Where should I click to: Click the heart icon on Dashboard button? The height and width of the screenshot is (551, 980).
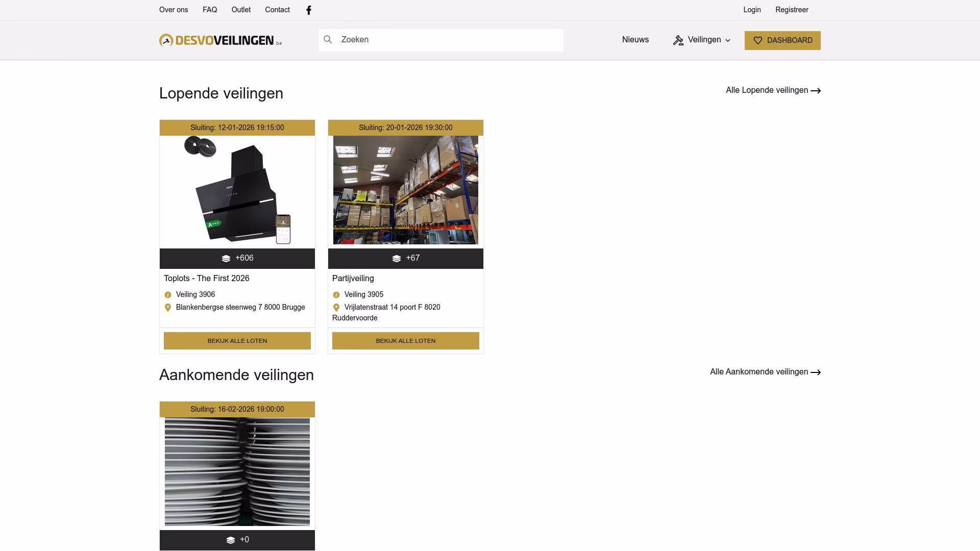(x=758, y=40)
